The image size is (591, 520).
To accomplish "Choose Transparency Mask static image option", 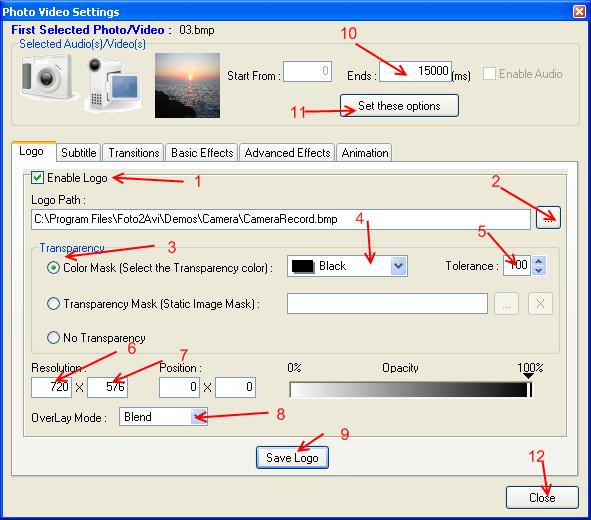I will [x=53, y=303].
